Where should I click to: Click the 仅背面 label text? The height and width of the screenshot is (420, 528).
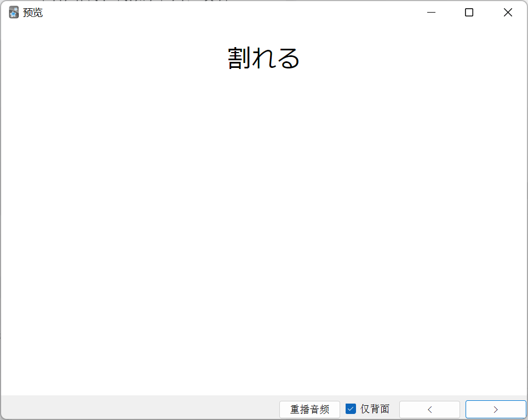375,409
